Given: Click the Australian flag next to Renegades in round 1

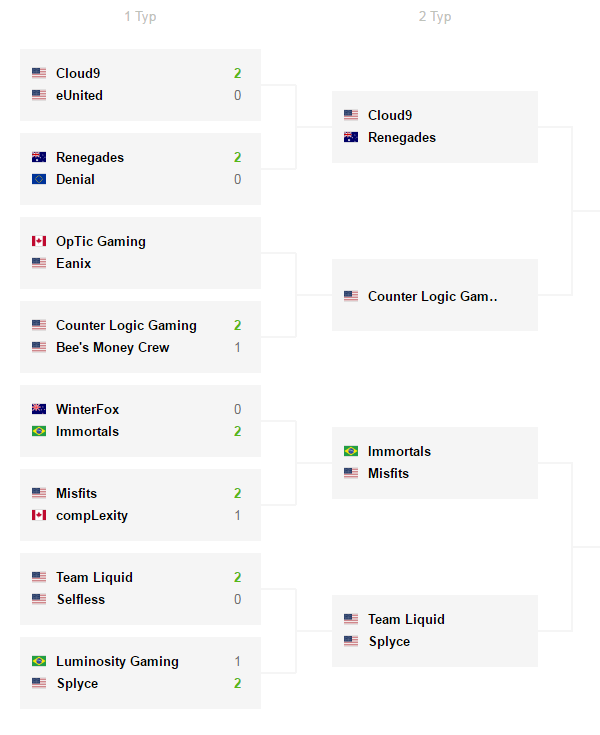Looking at the screenshot, I should [39, 158].
